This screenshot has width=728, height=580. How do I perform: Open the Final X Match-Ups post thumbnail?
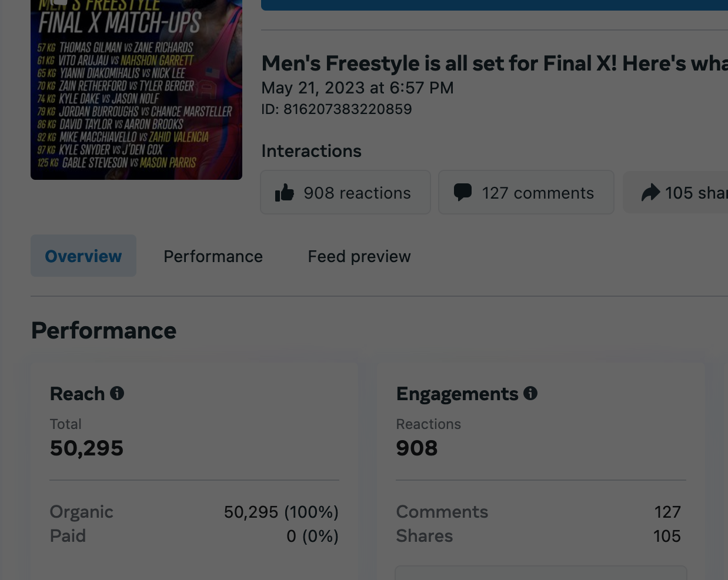point(136,90)
